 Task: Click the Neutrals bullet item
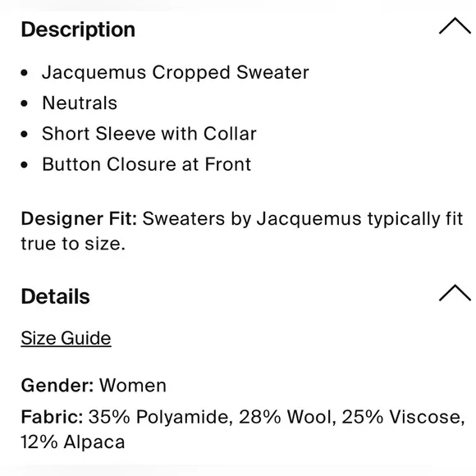[80, 103]
